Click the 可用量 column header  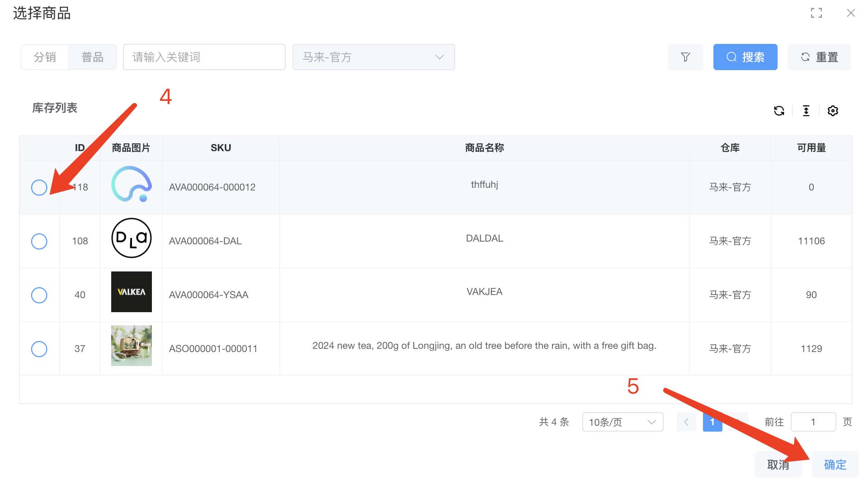[x=811, y=148]
